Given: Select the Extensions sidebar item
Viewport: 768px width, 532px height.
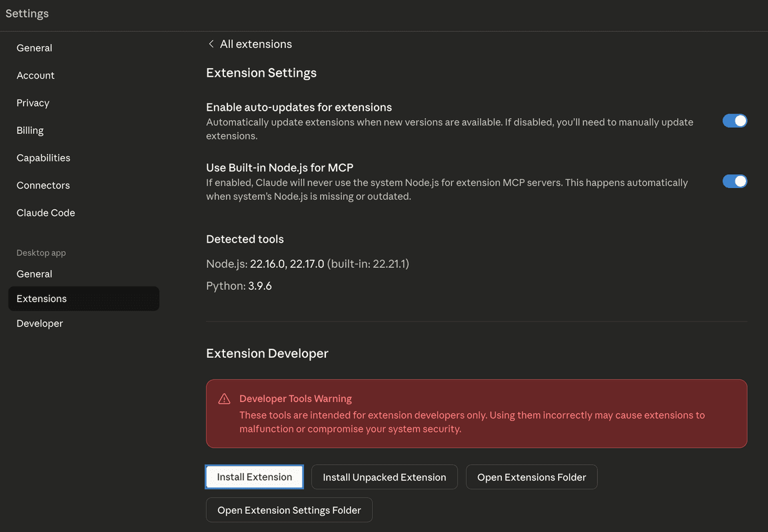Looking at the screenshot, I should point(42,299).
